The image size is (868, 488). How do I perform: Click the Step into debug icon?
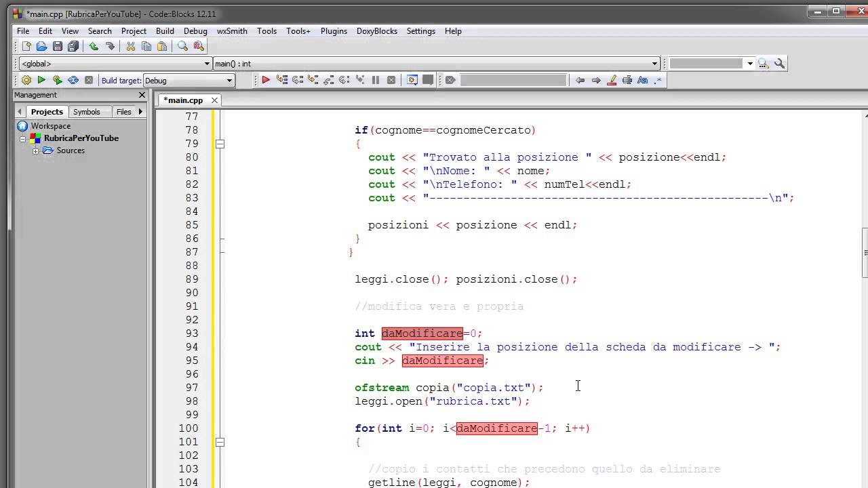click(313, 80)
